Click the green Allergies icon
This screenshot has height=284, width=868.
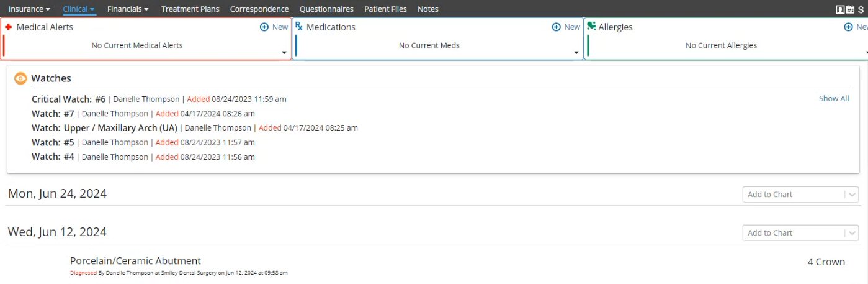point(591,26)
